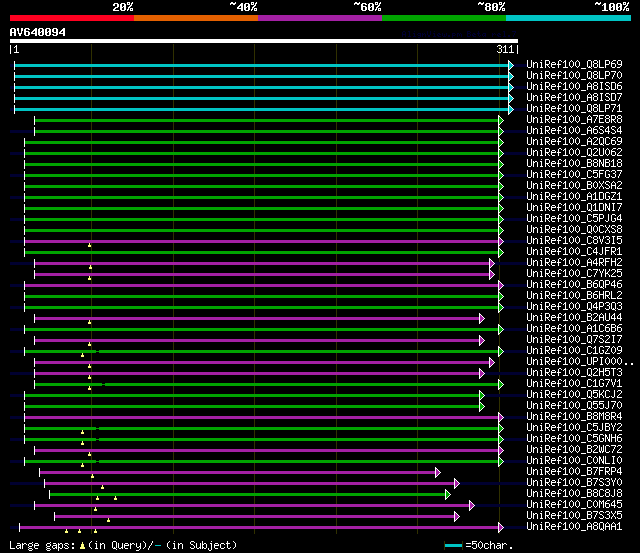Select the UniRef100_Q8LP71 label
Image resolution: width=640 pixels, height=553 pixels.
pyautogui.click(x=574, y=109)
